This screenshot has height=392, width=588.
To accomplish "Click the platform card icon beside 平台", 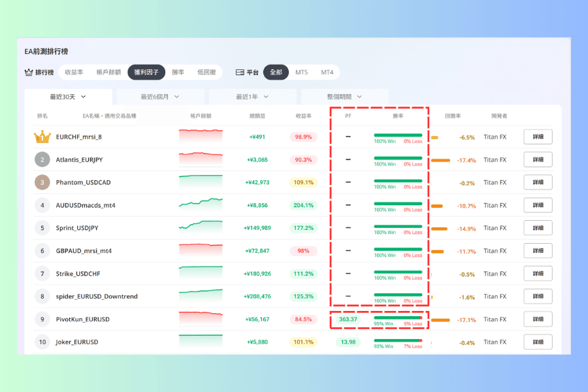I will [240, 72].
